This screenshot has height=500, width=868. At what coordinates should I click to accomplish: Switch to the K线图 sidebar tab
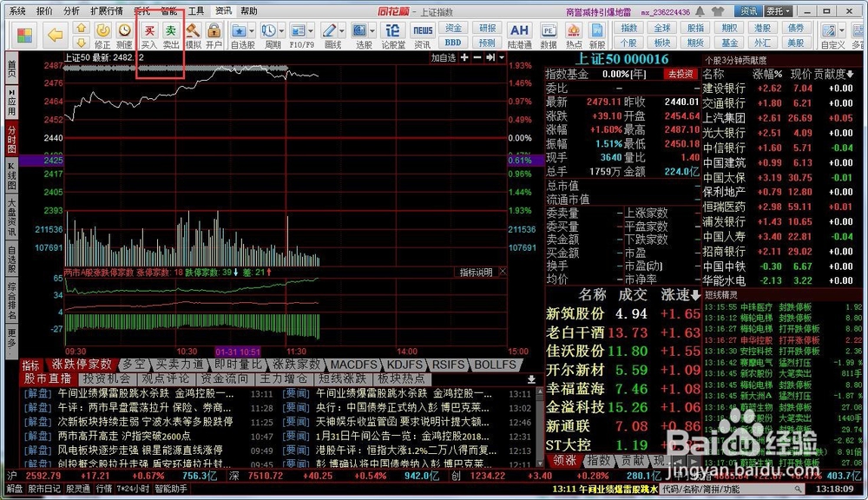11,176
